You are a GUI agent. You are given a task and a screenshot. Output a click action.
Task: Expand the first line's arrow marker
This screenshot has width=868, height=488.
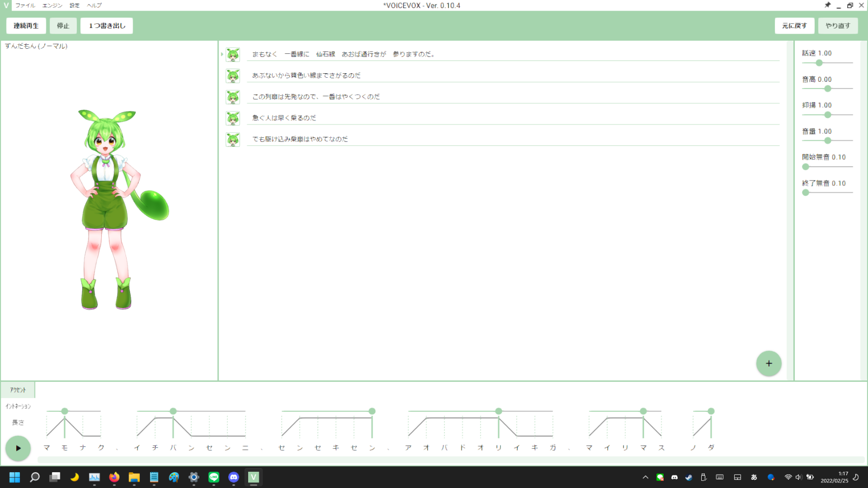pyautogui.click(x=222, y=54)
